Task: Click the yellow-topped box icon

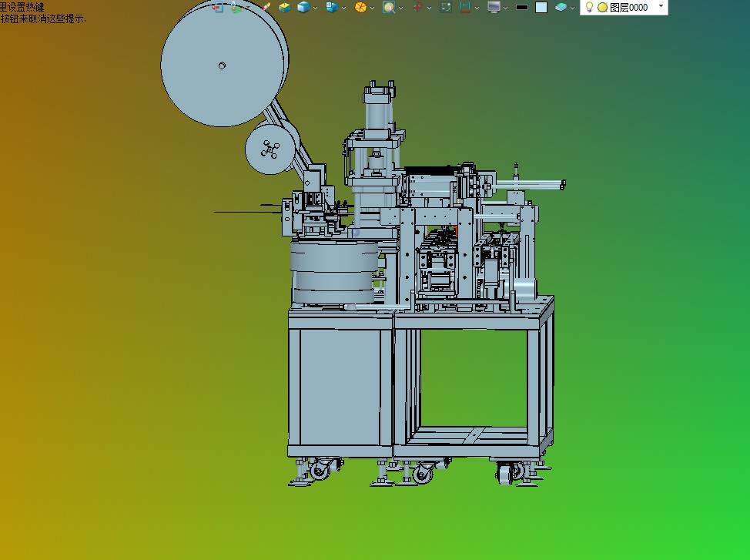Action: click(285, 7)
